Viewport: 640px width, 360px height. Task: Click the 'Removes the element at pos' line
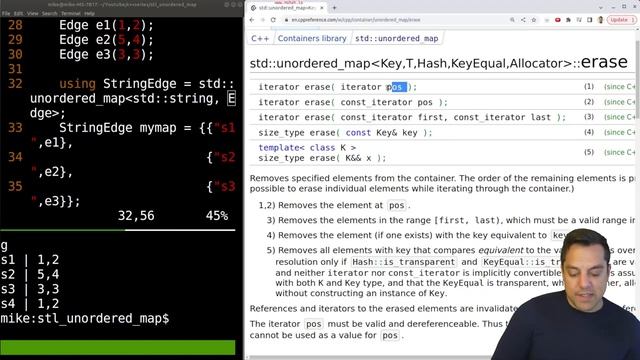[334, 205]
